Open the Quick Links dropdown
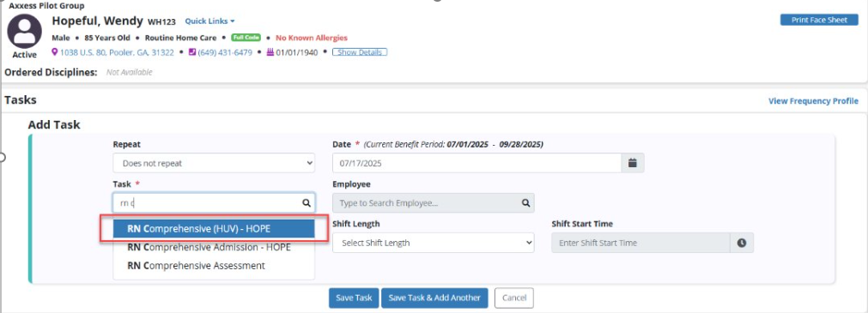Image resolution: width=868 pixels, height=313 pixels. click(209, 21)
